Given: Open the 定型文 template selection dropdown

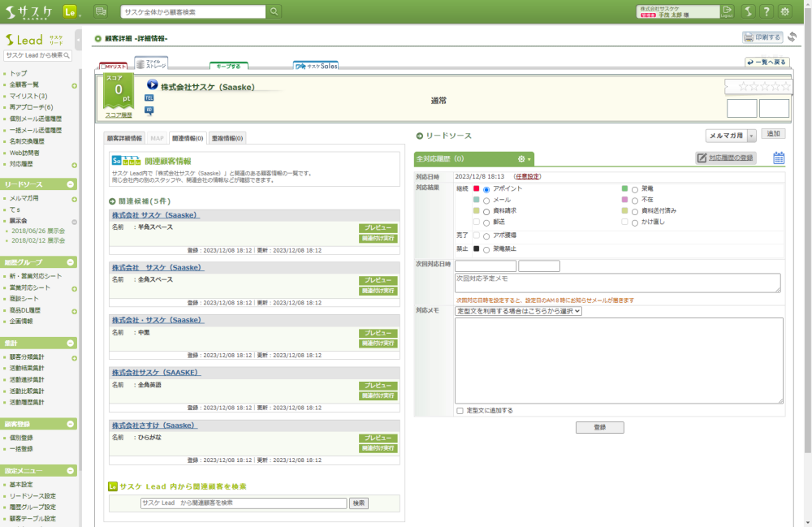Looking at the screenshot, I should (x=518, y=311).
